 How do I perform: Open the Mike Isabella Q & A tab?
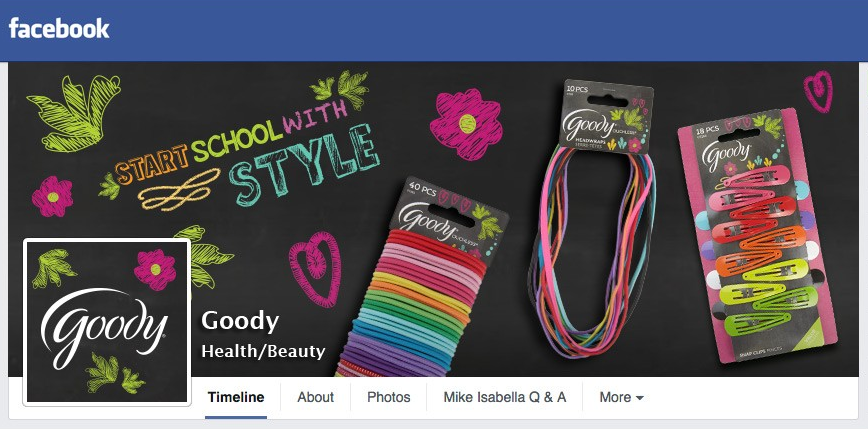tap(505, 397)
